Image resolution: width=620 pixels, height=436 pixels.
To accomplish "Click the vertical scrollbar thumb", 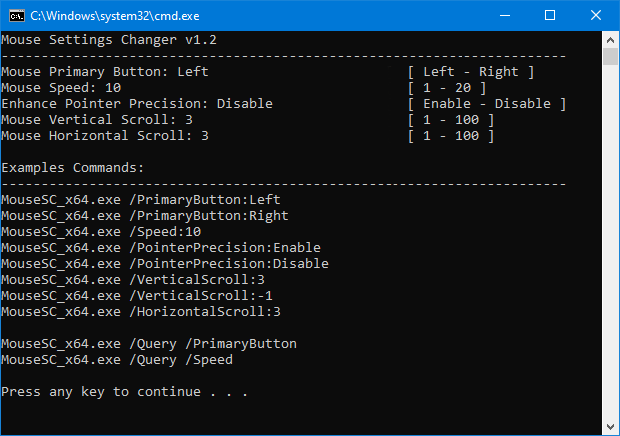I will point(611,56).
